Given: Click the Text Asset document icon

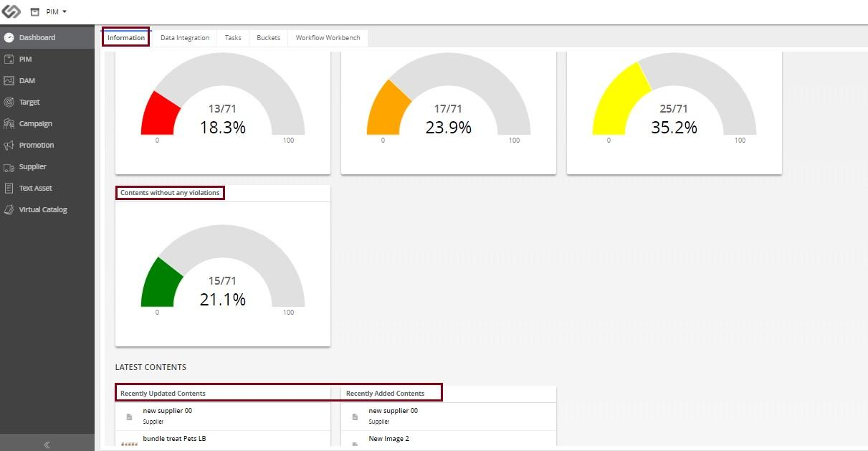Looking at the screenshot, I should pyautogui.click(x=9, y=188).
